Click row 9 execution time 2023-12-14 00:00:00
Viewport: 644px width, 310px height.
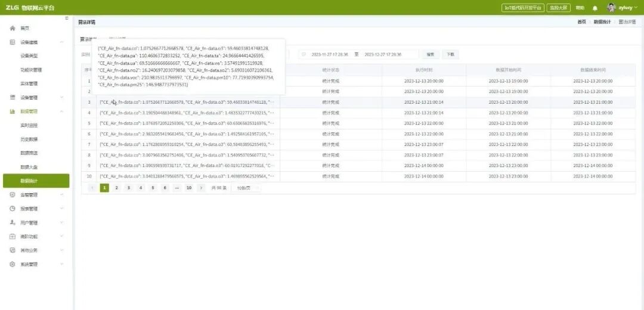424,166
